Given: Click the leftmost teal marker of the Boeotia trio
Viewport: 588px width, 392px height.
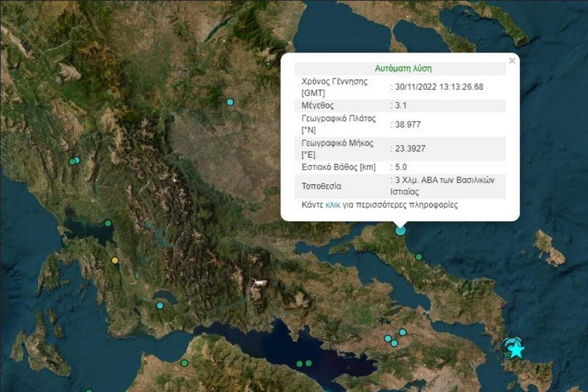Looking at the screenshot, I should pos(388,339).
